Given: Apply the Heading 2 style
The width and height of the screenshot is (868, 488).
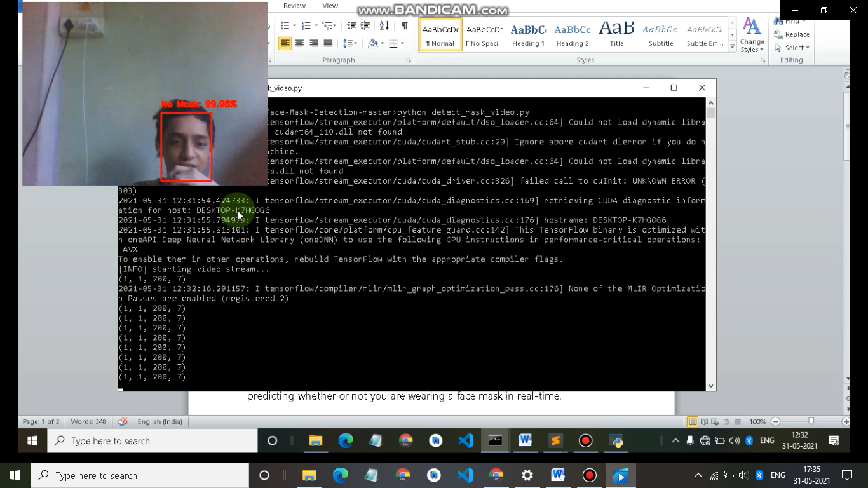Looking at the screenshot, I should [x=573, y=35].
